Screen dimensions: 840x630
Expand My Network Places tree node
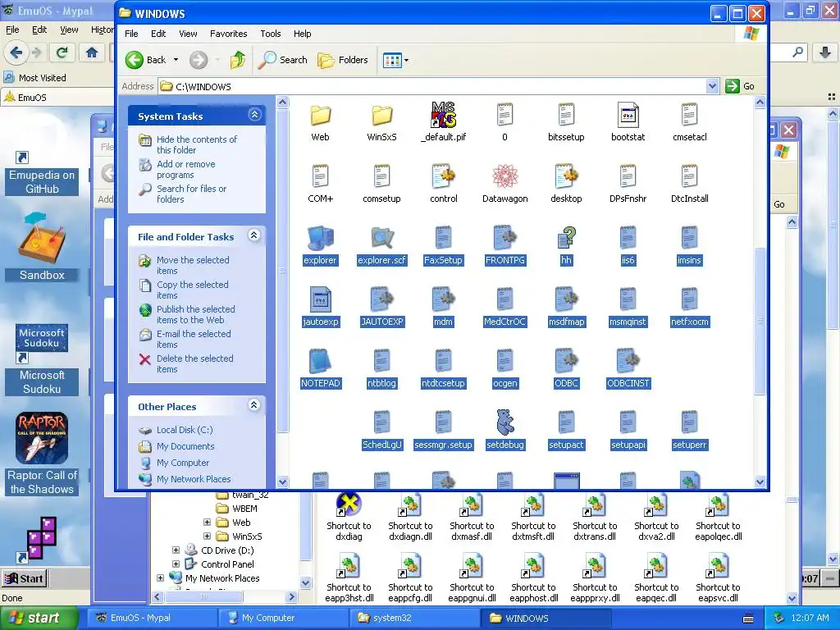pyautogui.click(x=160, y=577)
